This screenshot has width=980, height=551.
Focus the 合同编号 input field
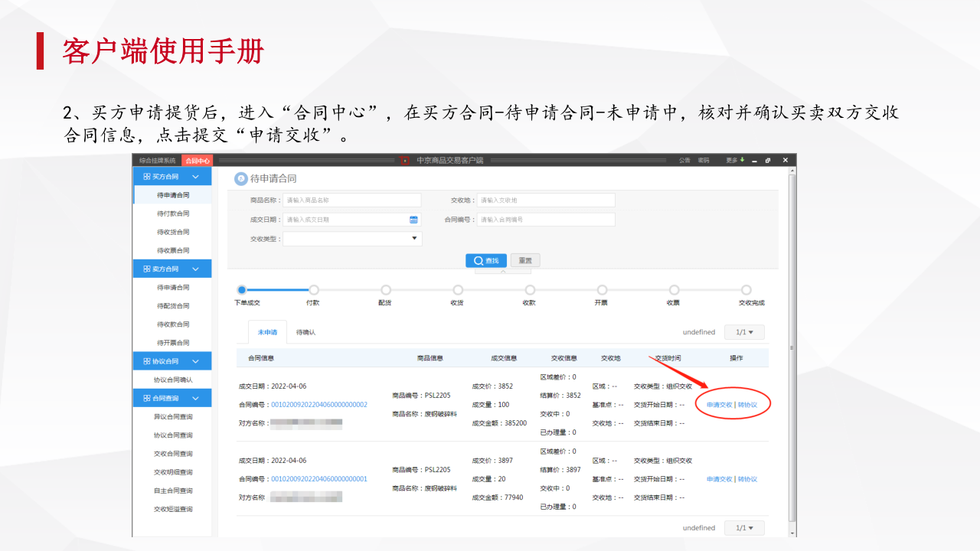(546, 220)
